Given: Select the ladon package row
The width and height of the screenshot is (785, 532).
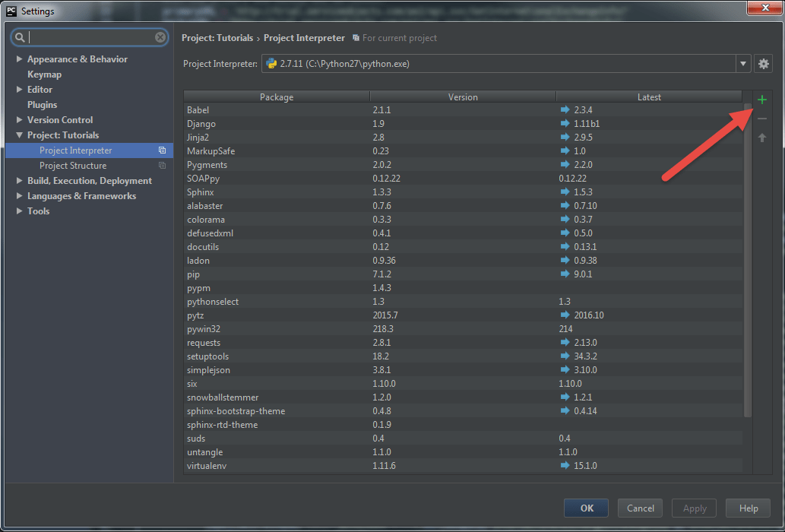Looking at the screenshot, I should point(463,260).
